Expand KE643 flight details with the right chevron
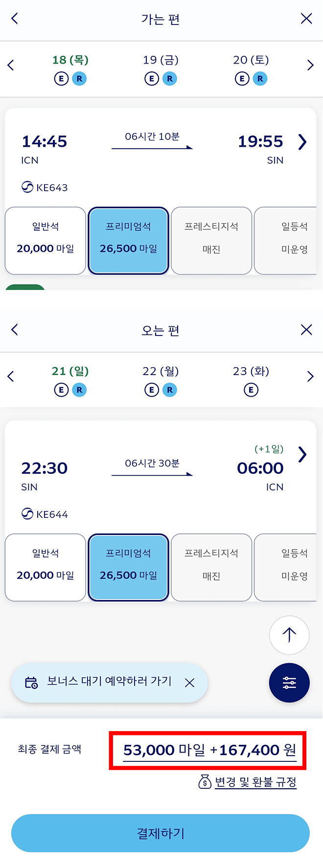 coord(302,142)
